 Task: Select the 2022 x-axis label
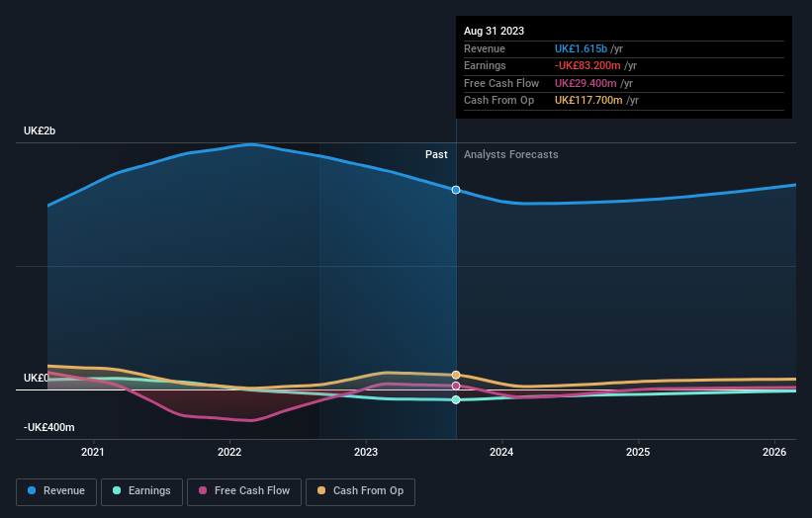point(229,452)
